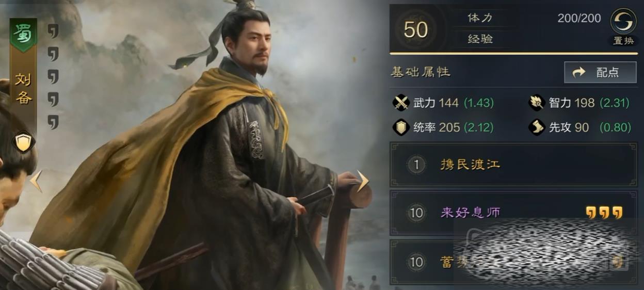Select the 来好息师 skill slot
644x290 pixels.
click(513, 213)
